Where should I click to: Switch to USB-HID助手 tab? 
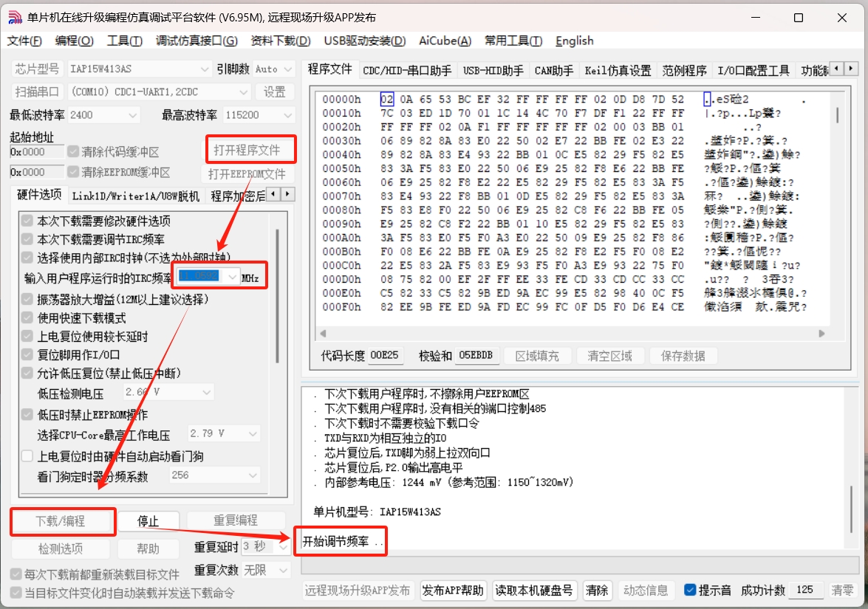[x=493, y=70]
